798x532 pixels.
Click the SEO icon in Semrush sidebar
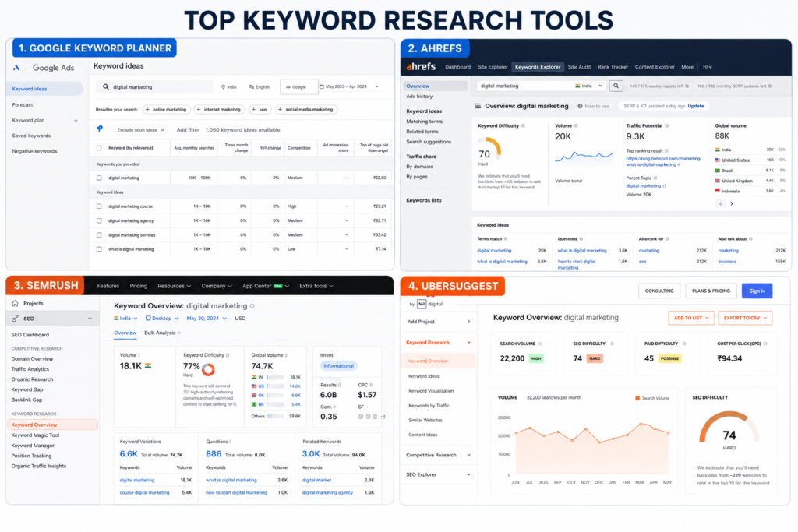click(x=16, y=319)
